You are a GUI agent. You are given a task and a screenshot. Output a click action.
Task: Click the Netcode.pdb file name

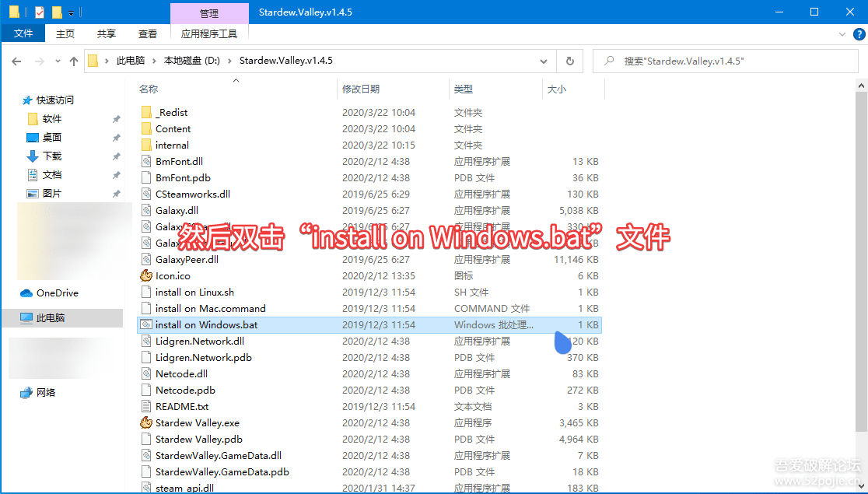click(185, 390)
